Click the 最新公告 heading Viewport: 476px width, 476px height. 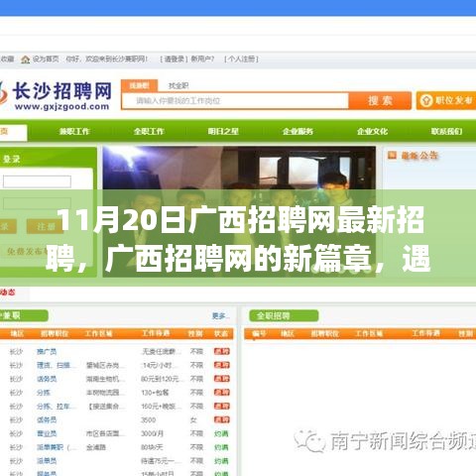point(419,156)
